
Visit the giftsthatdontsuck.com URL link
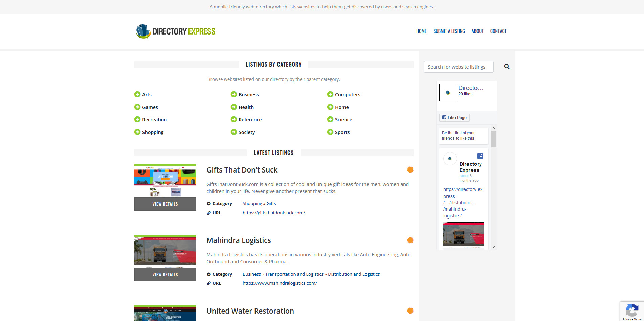coord(274,213)
